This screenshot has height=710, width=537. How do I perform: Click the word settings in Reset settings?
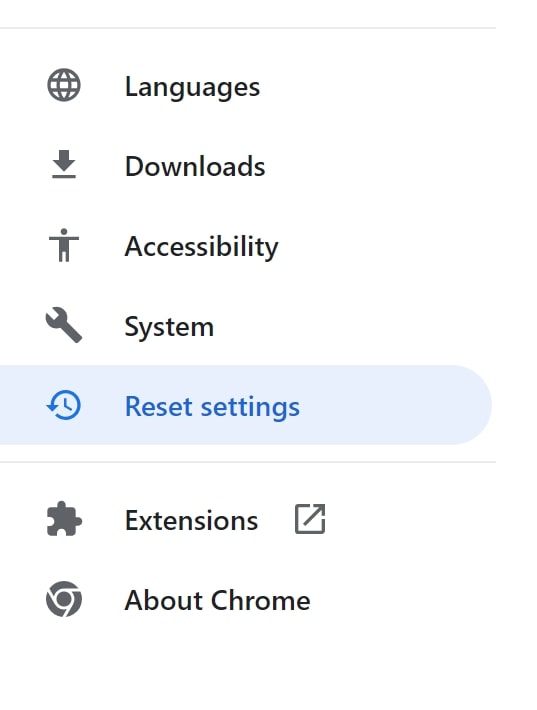click(250, 408)
